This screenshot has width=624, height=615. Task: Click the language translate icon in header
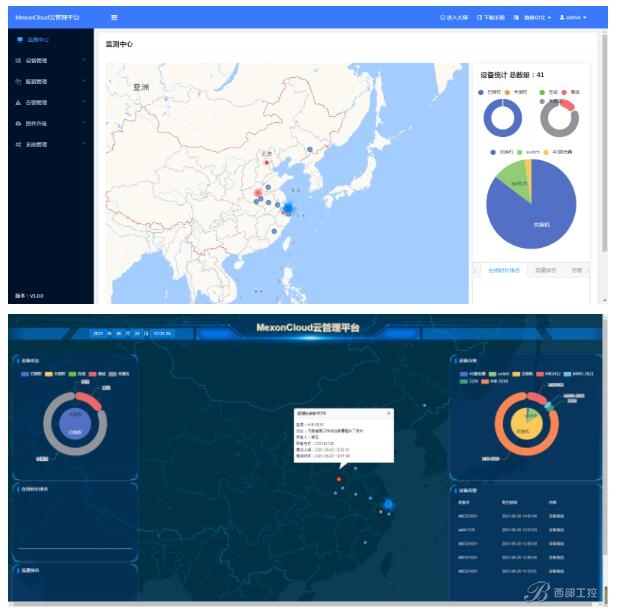coord(516,18)
